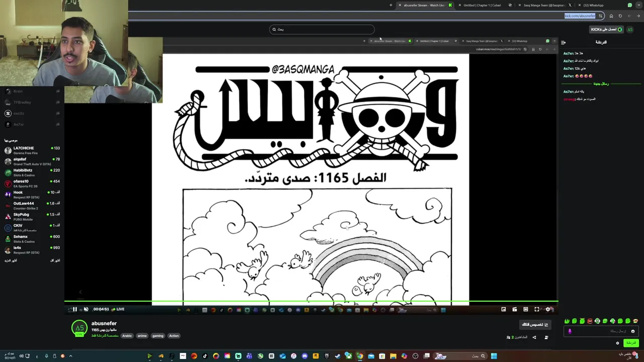This screenshot has height=362, width=644.
Task: Open emote picker in chat input
Action: pyautogui.click(x=633, y=331)
